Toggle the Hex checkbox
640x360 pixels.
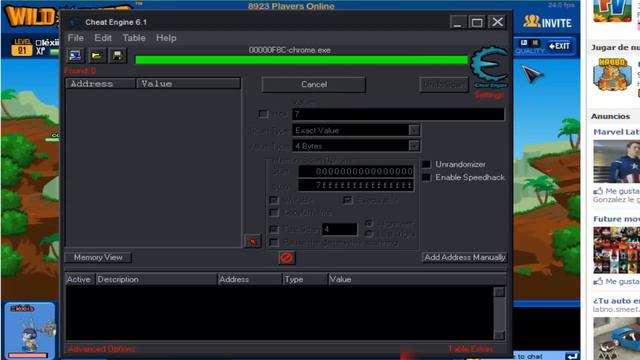pos(263,114)
